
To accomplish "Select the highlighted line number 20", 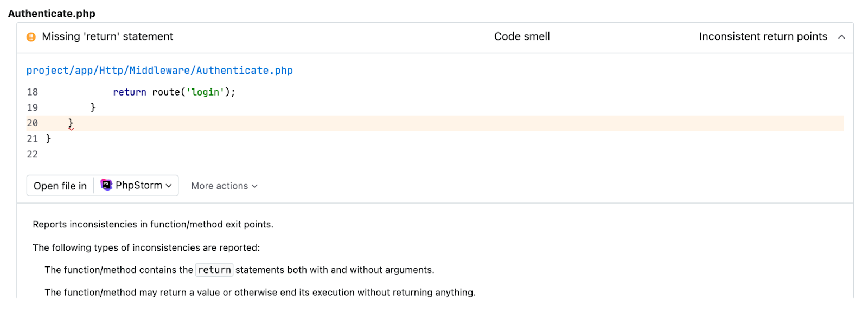I will (33, 123).
